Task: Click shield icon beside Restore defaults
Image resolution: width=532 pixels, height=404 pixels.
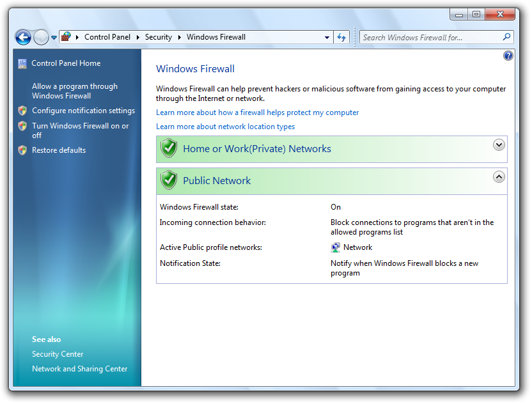Action: tap(22, 150)
